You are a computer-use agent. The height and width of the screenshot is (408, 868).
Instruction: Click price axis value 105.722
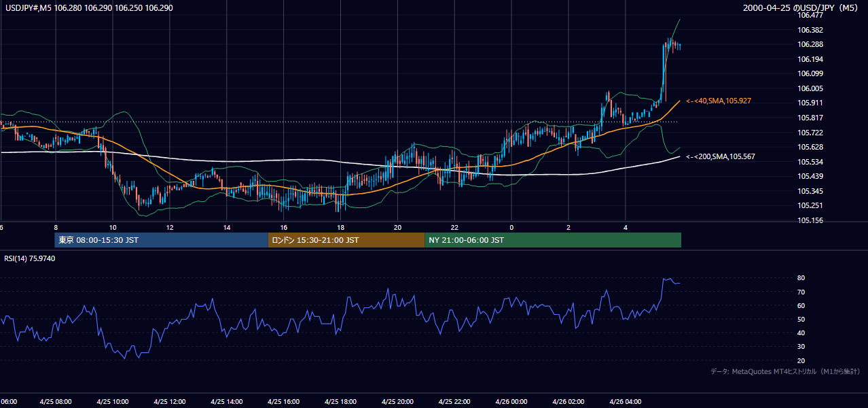[x=810, y=133]
